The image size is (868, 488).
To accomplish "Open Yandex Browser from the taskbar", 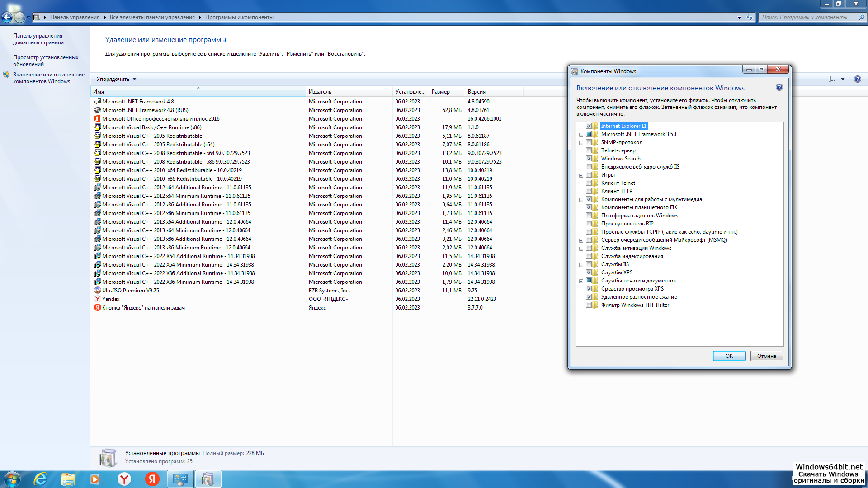I will coord(124,479).
